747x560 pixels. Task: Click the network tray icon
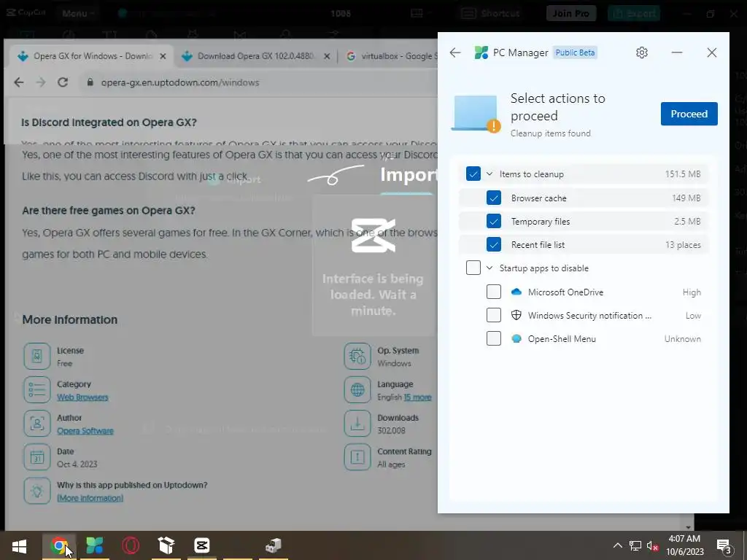click(x=635, y=546)
